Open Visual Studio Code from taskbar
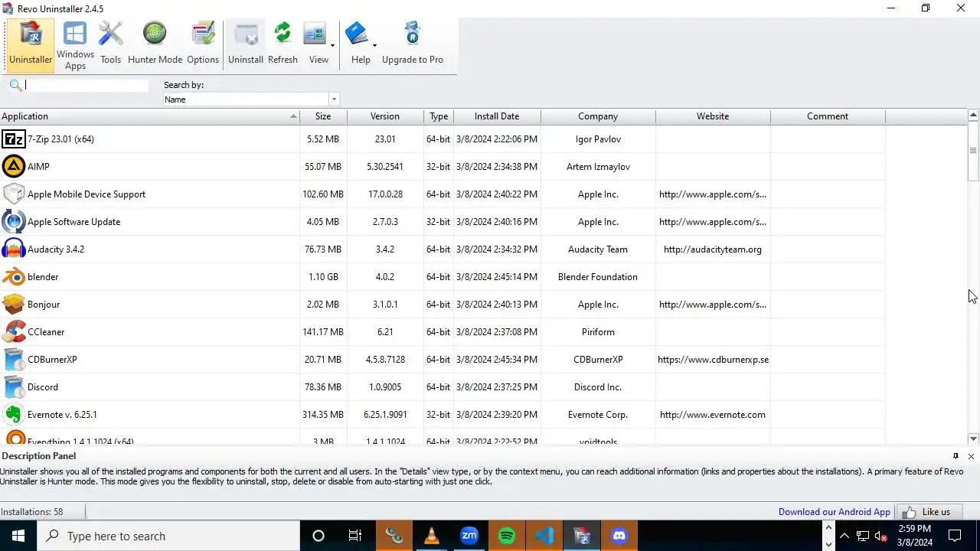980x551 pixels. (x=544, y=536)
